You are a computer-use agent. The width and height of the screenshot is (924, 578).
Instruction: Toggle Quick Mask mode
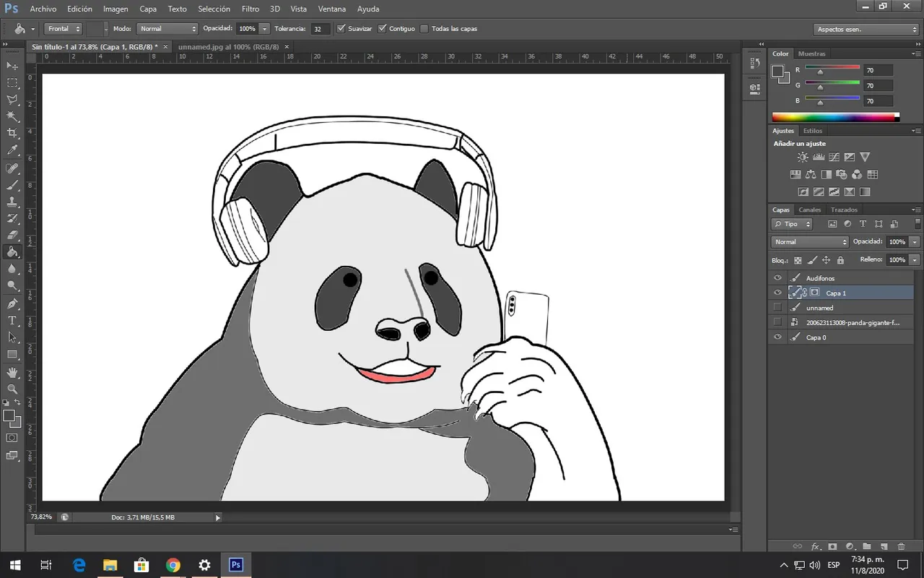[x=12, y=438]
